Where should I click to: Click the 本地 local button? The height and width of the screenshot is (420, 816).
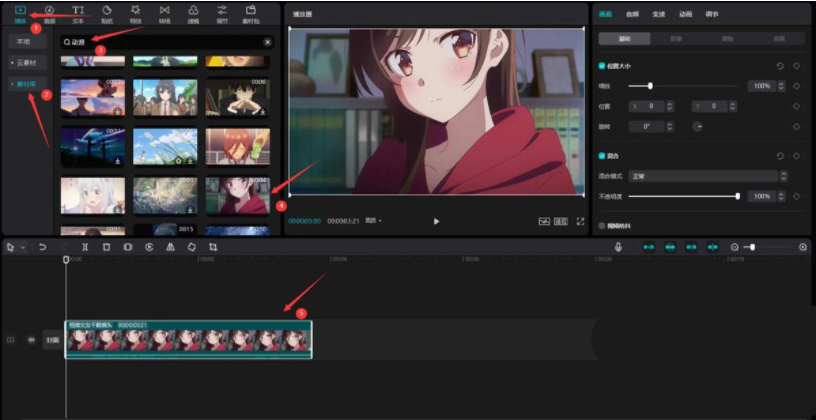[x=28, y=42]
